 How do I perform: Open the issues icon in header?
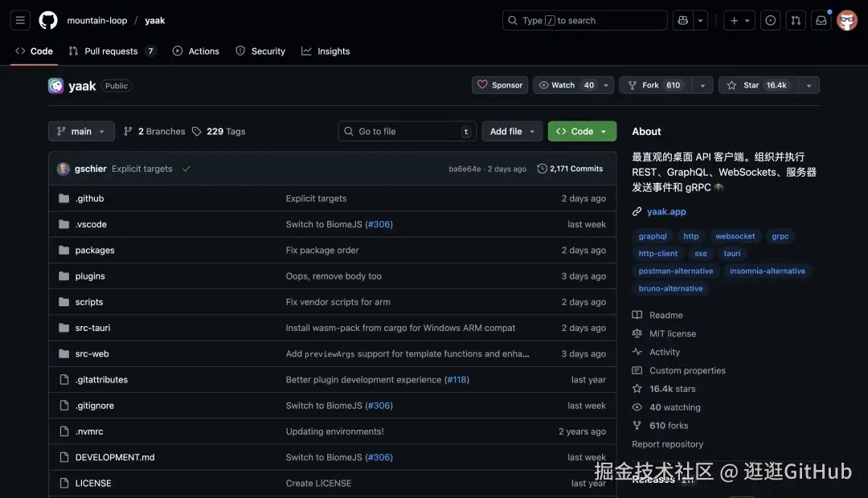(771, 20)
